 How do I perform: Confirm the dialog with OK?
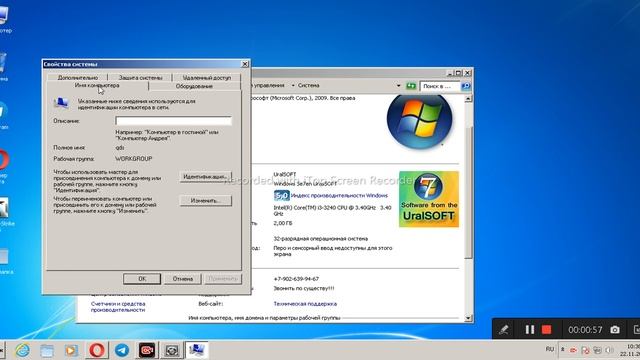tap(142, 279)
